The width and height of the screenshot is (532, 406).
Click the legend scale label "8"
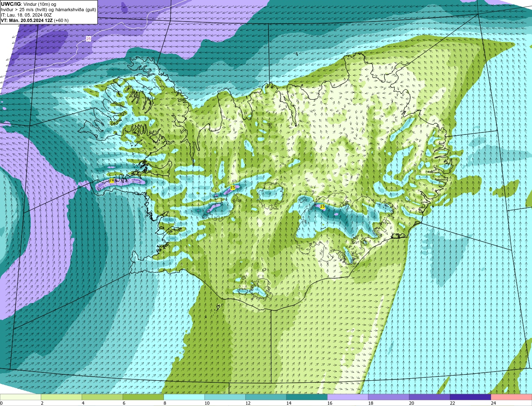pyautogui.click(x=165, y=403)
